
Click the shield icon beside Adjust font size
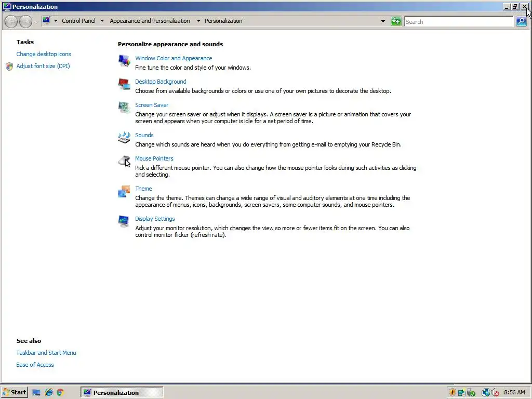9,66
